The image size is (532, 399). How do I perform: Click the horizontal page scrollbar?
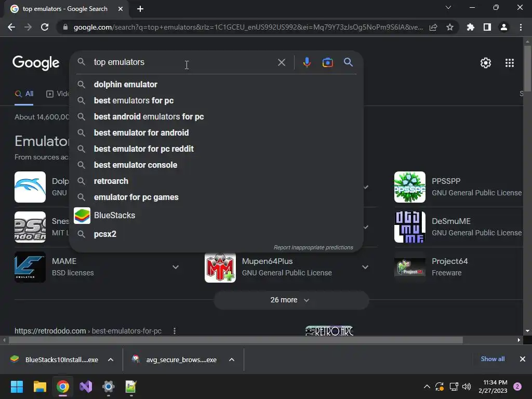pyautogui.click(x=236, y=340)
